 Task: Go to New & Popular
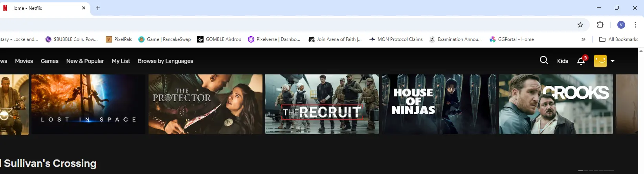tap(85, 61)
